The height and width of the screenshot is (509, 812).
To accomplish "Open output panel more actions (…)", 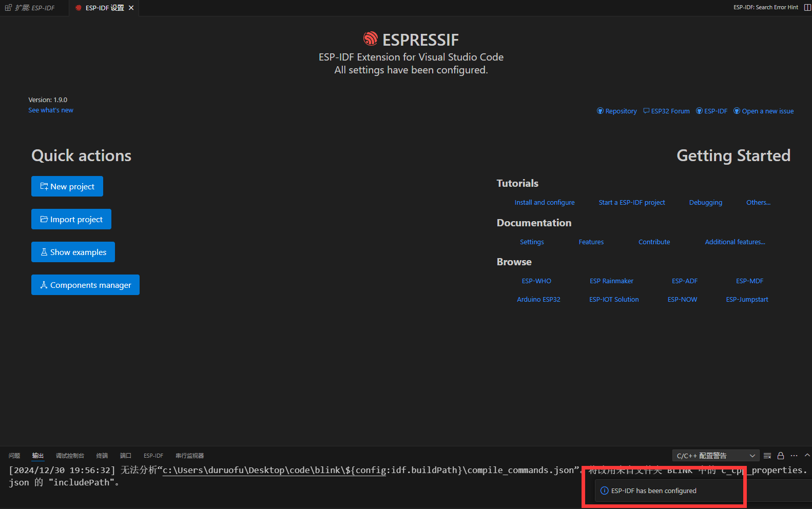I will [794, 456].
